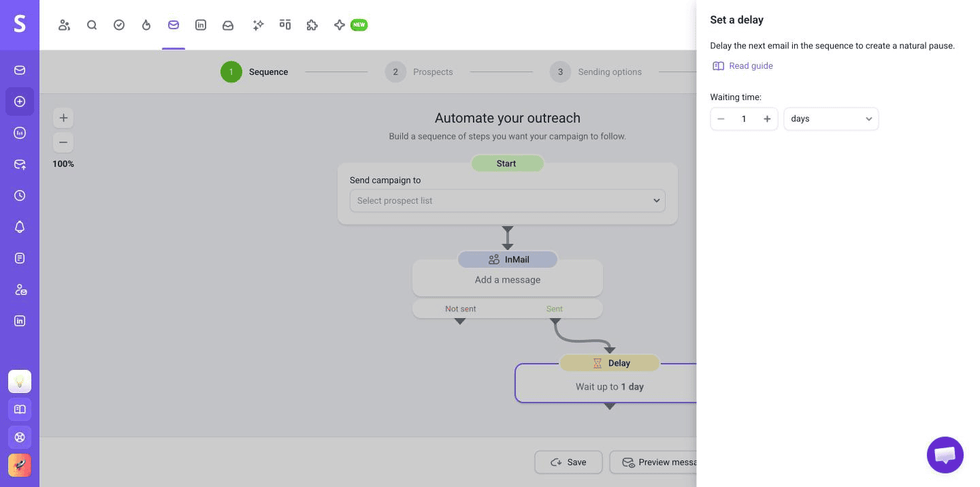Open the Select prospect list dropdown

(508, 201)
